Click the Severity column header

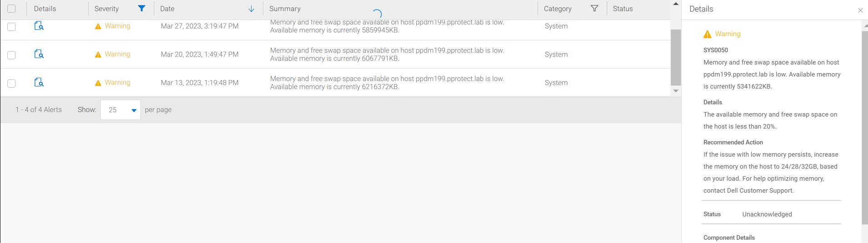pyautogui.click(x=107, y=9)
